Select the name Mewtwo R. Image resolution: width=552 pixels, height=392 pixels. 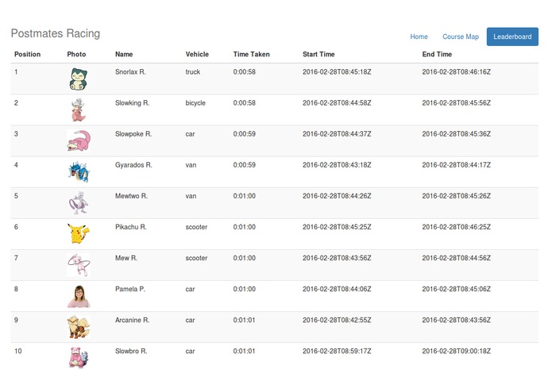tap(131, 196)
